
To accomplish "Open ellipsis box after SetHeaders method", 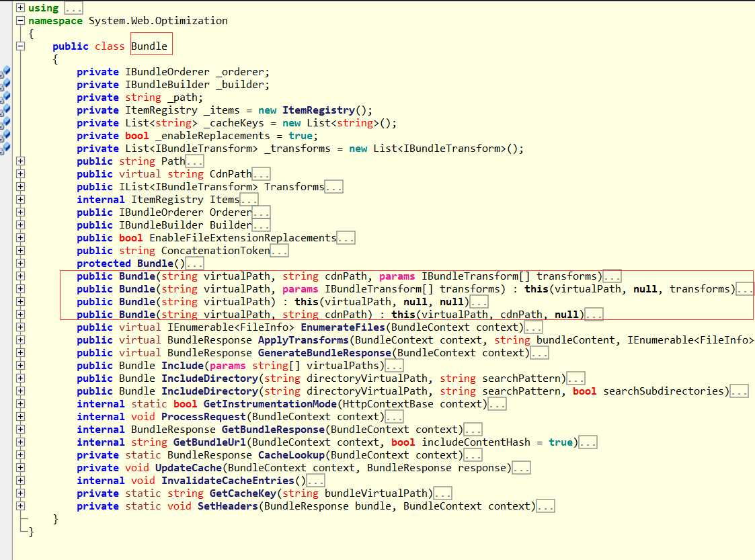I will pyautogui.click(x=545, y=506).
